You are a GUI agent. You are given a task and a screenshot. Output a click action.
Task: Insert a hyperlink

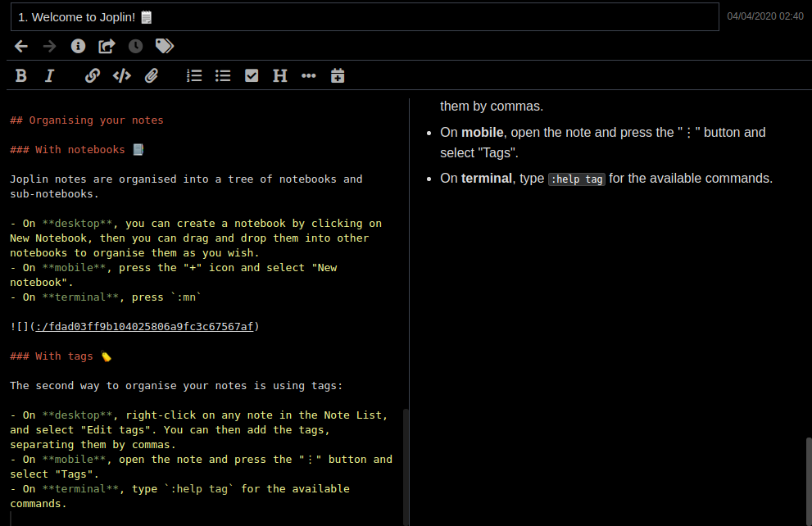click(x=92, y=75)
